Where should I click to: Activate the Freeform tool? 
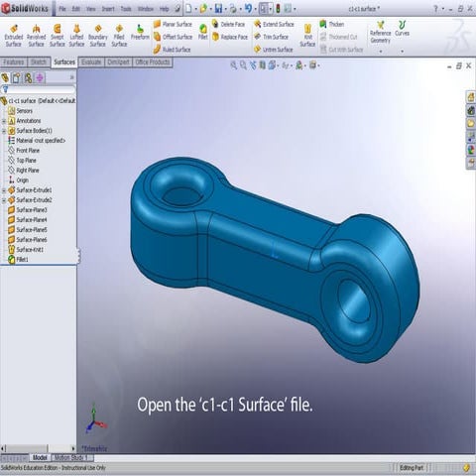click(x=140, y=33)
